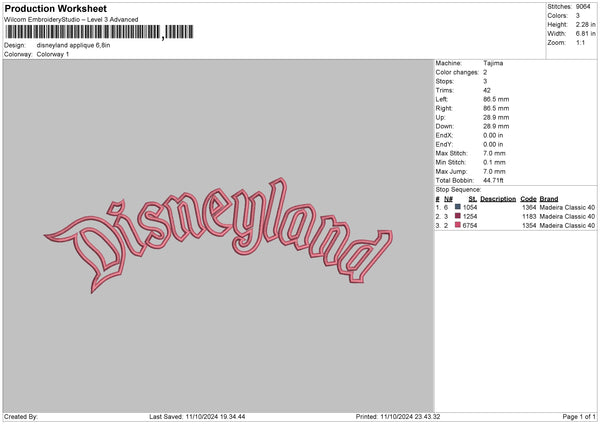Click the maroon color swatch for thread 1254
Screen dimensions: 600x424
coord(458,216)
